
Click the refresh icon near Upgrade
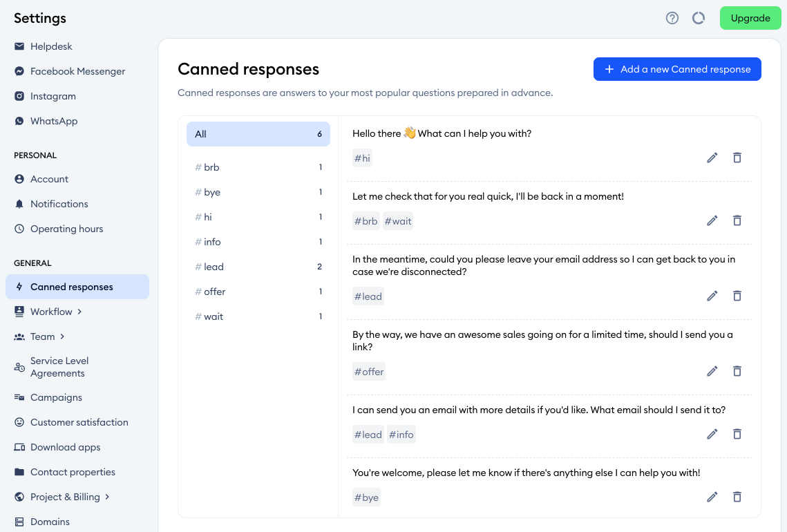698,18
